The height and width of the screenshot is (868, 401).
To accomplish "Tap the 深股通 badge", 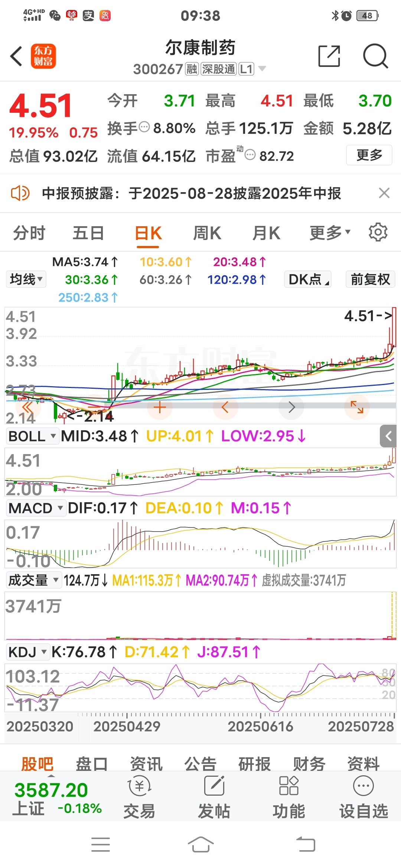I will tap(219, 69).
